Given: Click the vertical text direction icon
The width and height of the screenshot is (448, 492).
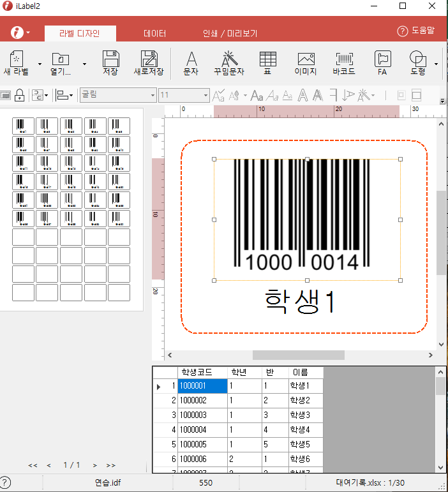Looking at the screenshot, I should (x=348, y=95).
